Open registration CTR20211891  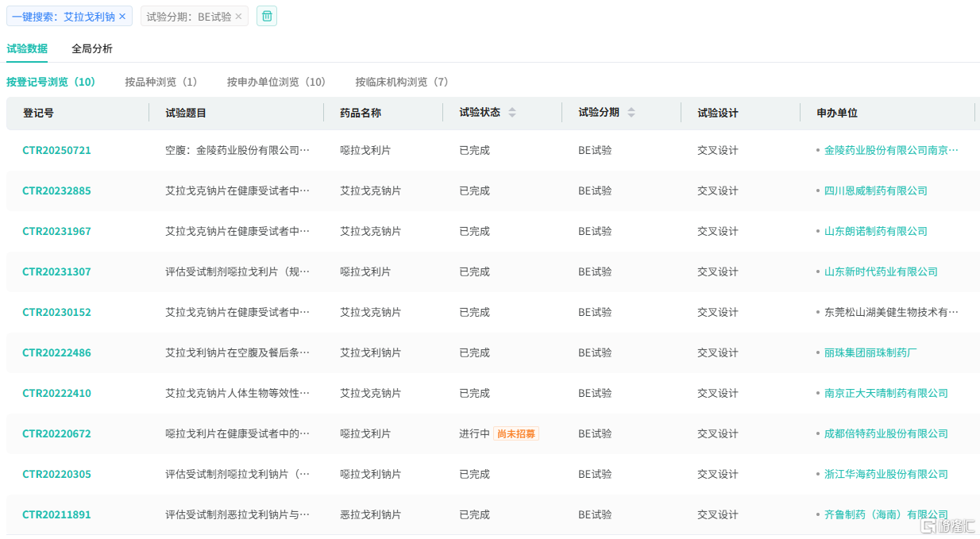(x=56, y=514)
